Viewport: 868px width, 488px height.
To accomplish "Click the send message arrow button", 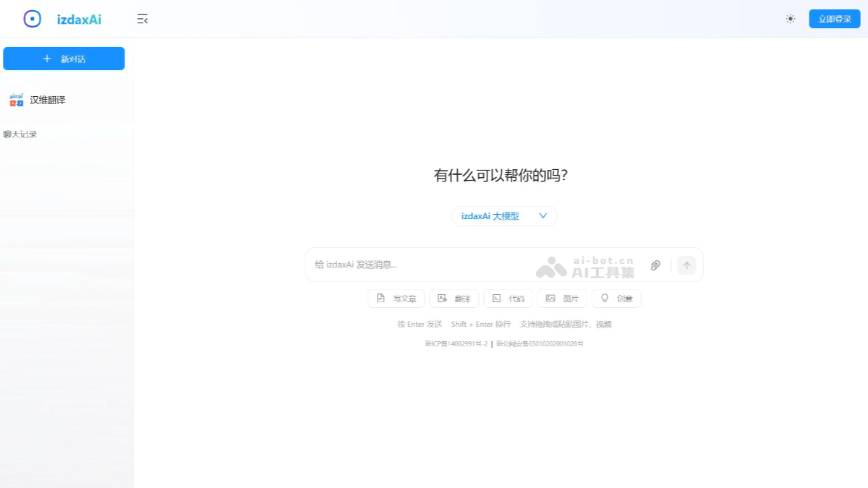I will pos(686,265).
